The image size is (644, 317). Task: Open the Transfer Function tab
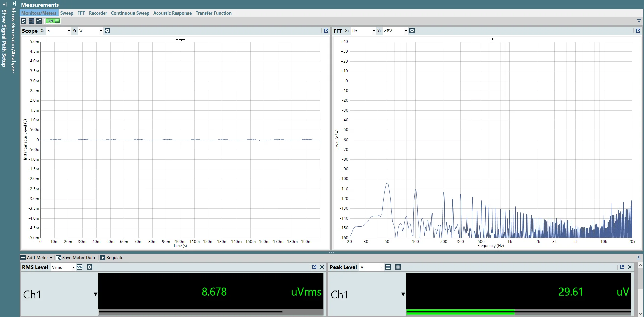coord(214,13)
